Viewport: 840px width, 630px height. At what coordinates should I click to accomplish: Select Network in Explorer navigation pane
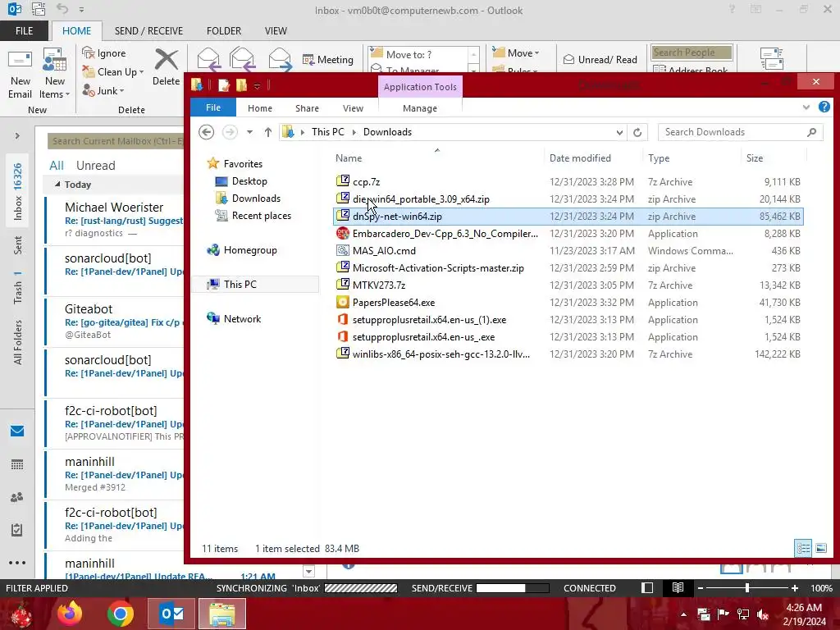point(242,319)
